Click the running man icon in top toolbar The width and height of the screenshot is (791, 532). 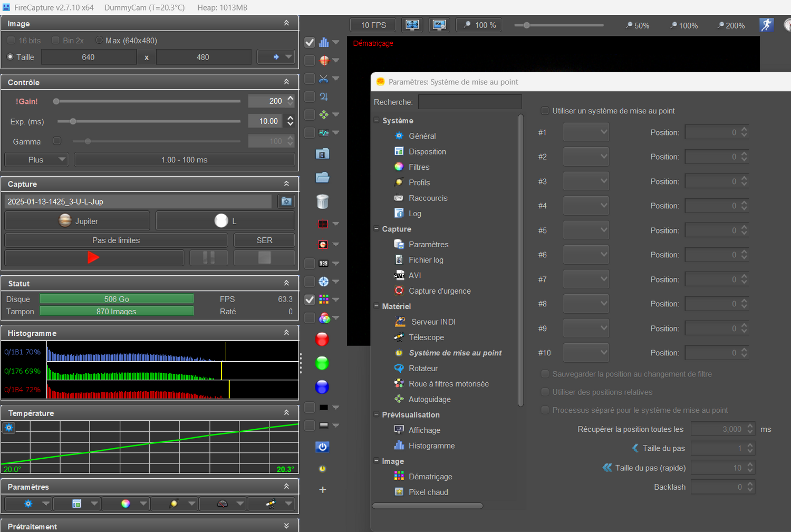point(767,25)
